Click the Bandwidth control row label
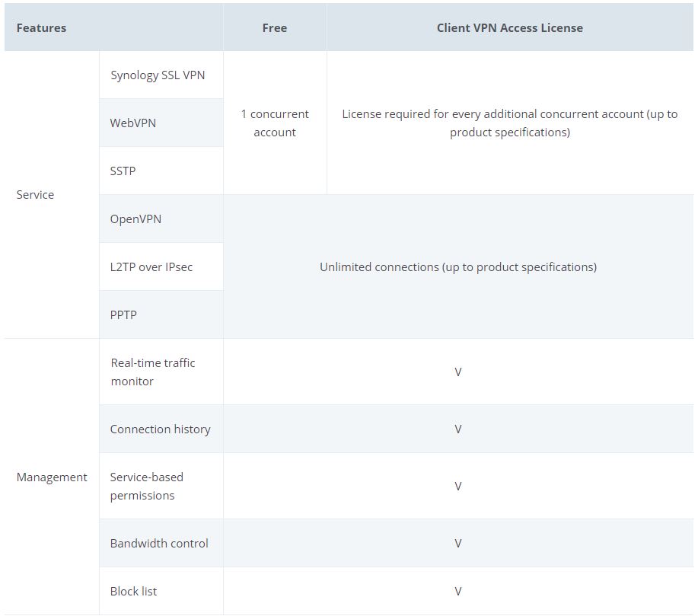698x616 pixels. point(159,544)
